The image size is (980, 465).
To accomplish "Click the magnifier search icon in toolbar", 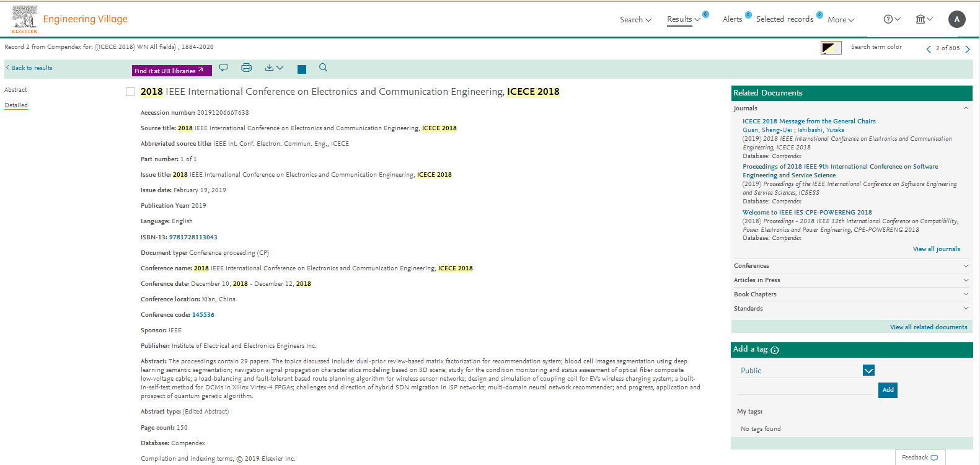I will [323, 68].
